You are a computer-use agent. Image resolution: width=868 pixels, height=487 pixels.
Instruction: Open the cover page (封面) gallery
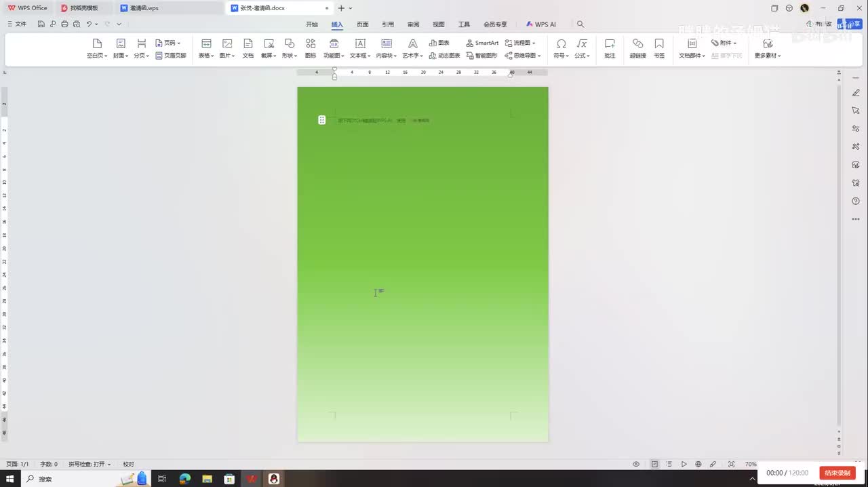(121, 49)
